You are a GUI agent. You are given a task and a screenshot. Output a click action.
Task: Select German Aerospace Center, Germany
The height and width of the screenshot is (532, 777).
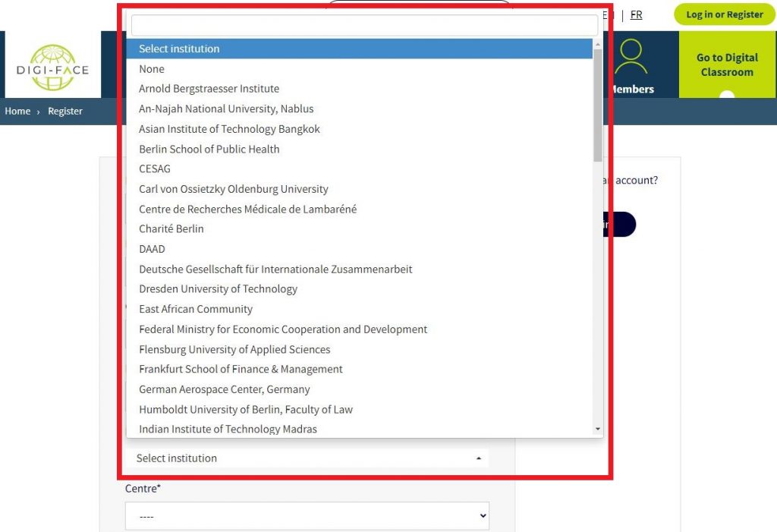[x=359, y=389]
